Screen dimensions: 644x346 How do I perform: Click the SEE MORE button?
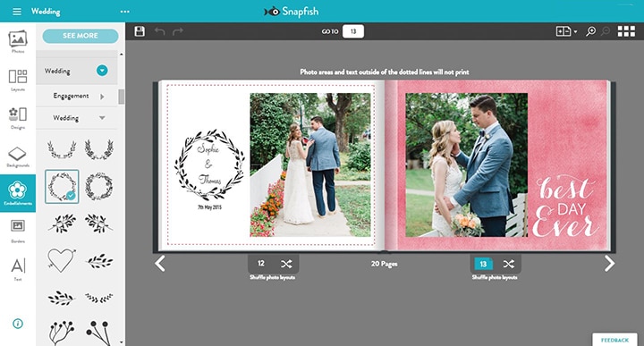pos(80,36)
